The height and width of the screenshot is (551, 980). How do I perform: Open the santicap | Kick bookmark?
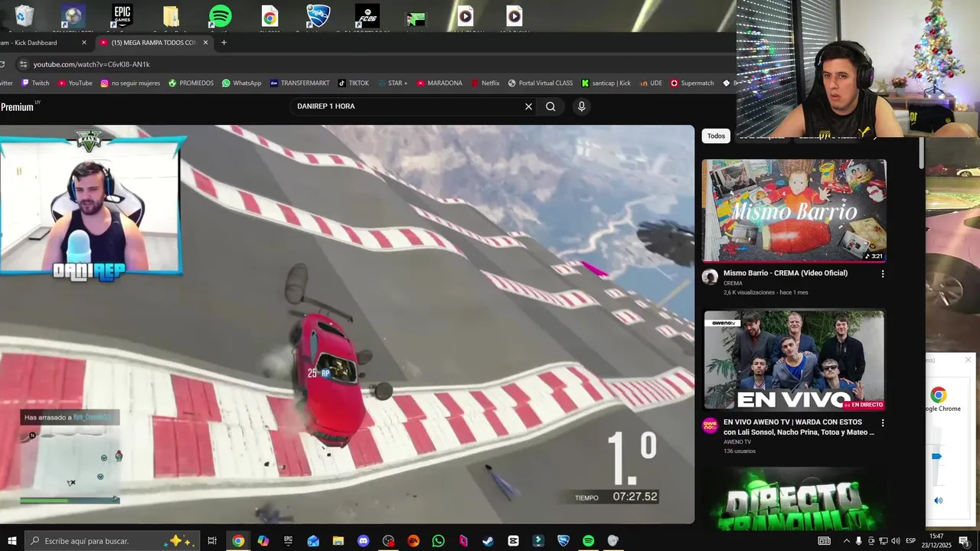(x=606, y=83)
